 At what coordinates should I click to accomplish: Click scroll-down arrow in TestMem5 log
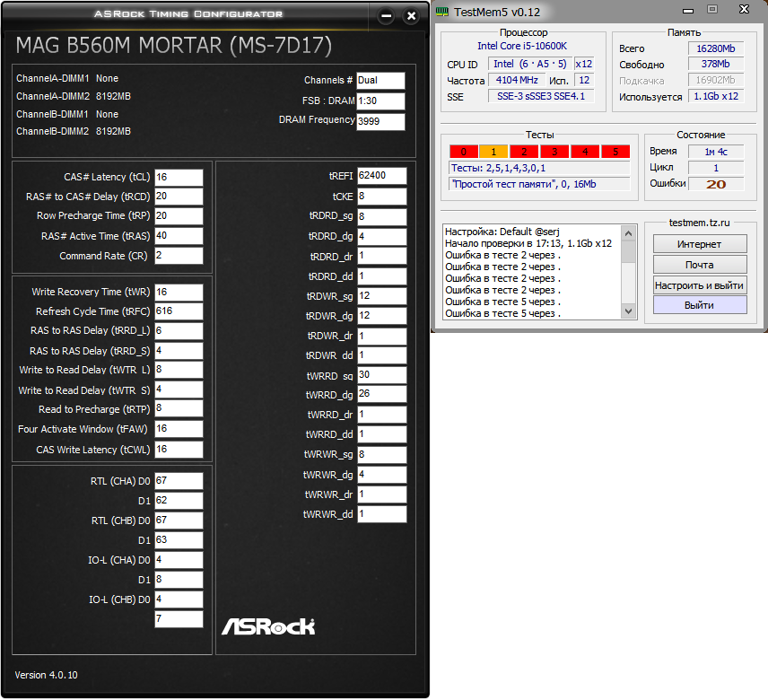point(629,311)
